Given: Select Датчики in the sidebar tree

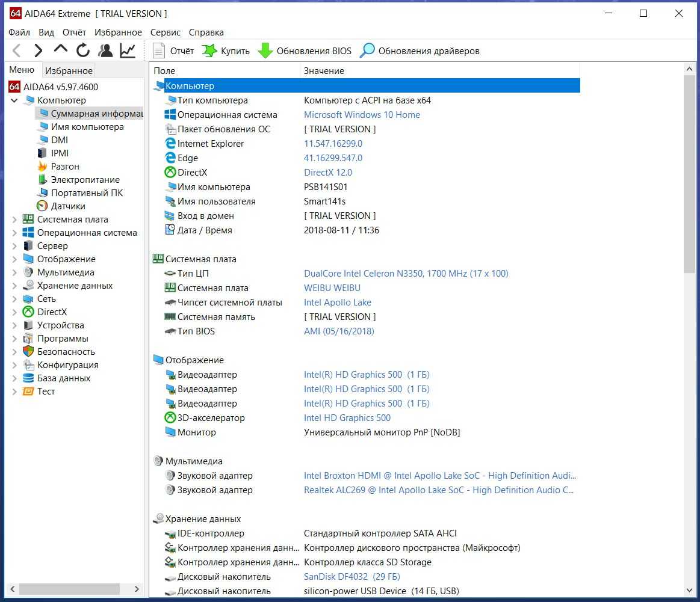Looking at the screenshot, I should click(x=67, y=206).
